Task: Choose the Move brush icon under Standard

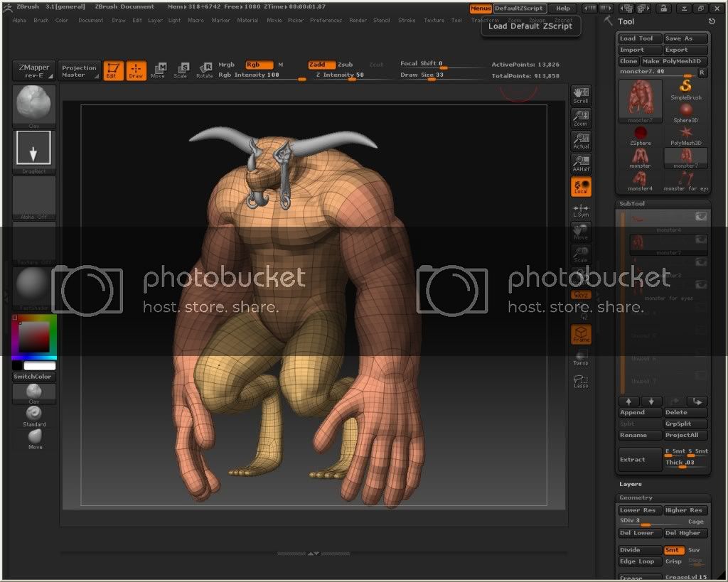Action: pyautogui.click(x=35, y=439)
